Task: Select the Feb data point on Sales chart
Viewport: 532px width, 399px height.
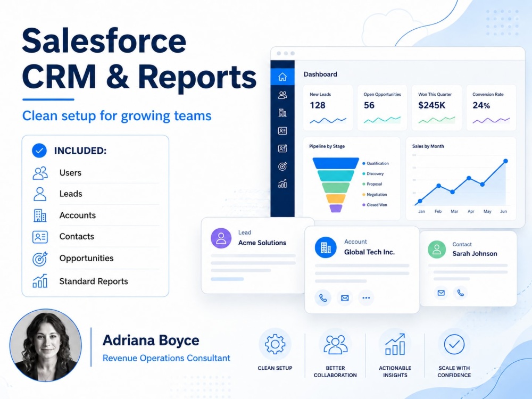Action: point(439,186)
